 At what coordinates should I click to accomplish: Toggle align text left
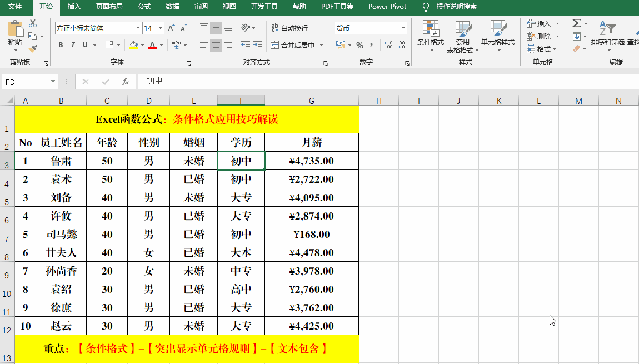[x=204, y=45]
